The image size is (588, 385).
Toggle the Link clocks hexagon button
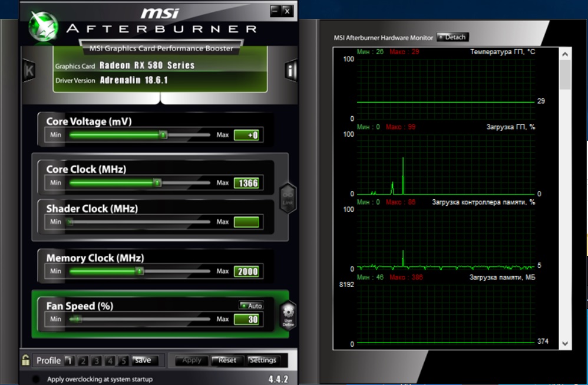(288, 199)
